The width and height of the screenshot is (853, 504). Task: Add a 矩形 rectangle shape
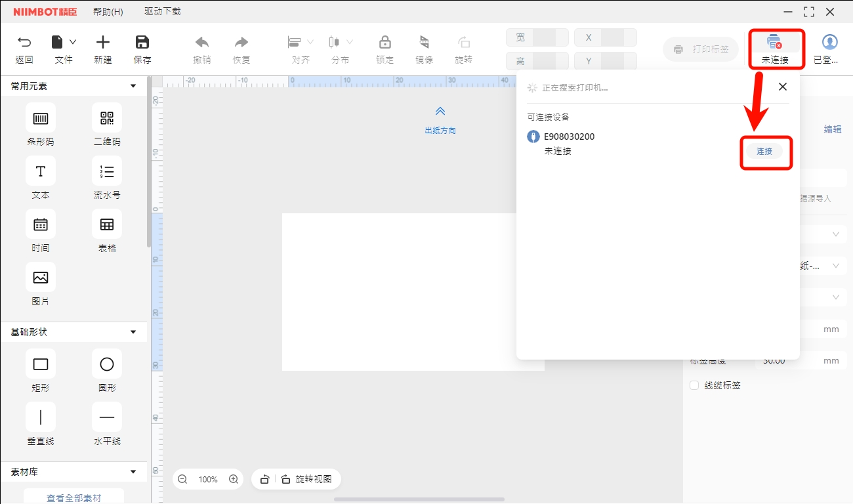click(41, 364)
